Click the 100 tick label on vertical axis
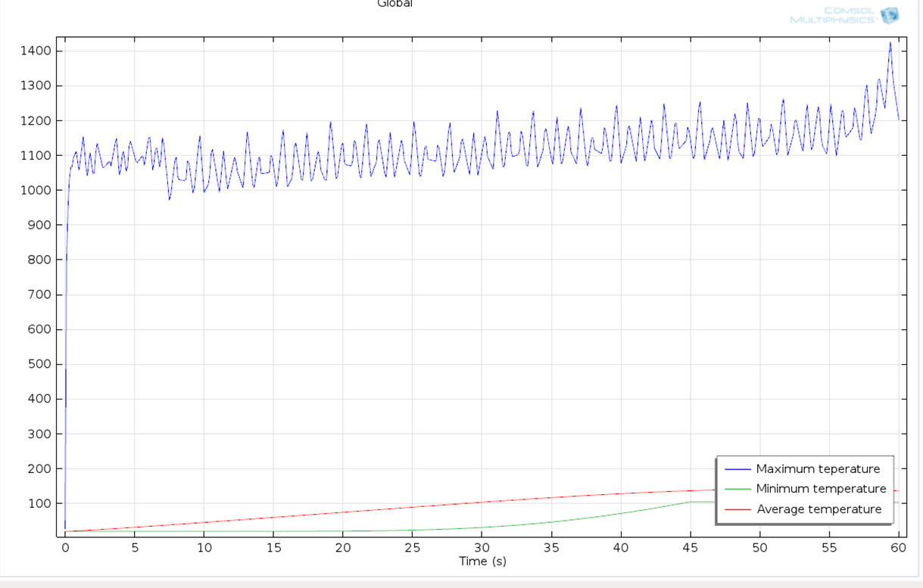The image size is (923, 588). [x=39, y=504]
